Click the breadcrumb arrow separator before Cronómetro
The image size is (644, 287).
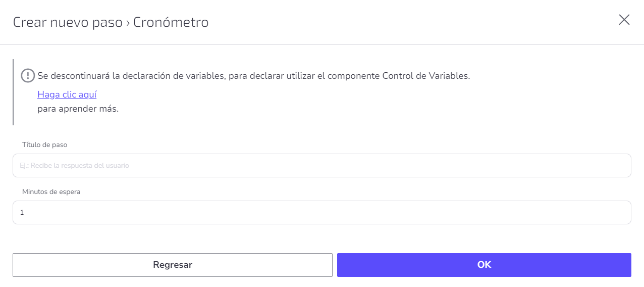click(128, 23)
